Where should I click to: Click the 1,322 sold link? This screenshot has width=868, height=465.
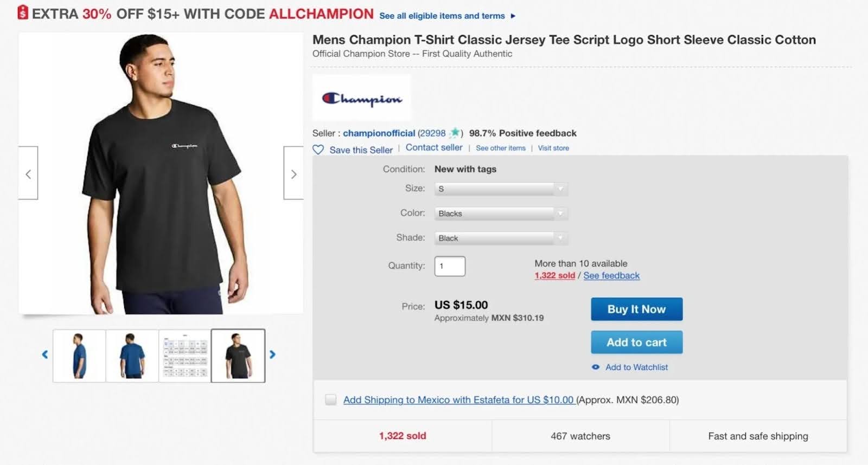click(x=554, y=275)
